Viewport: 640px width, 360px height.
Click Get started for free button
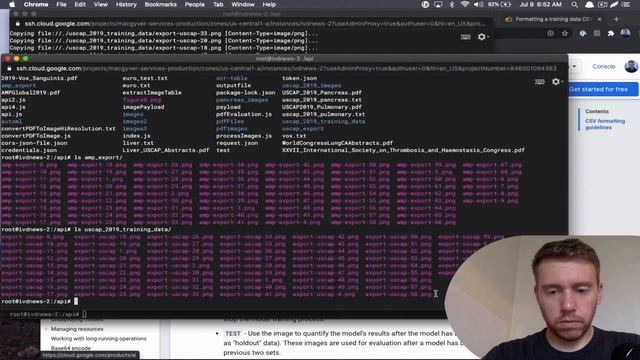(603, 89)
